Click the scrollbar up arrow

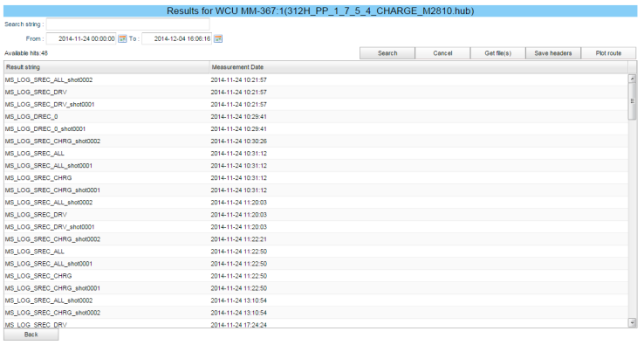pyautogui.click(x=633, y=79)
